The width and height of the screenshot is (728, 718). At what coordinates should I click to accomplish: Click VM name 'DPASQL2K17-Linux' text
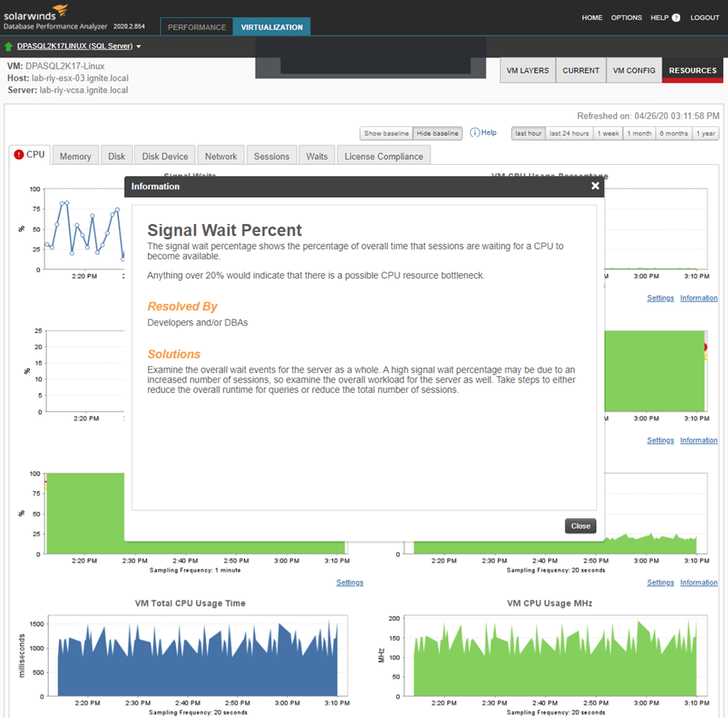(65, 66)
